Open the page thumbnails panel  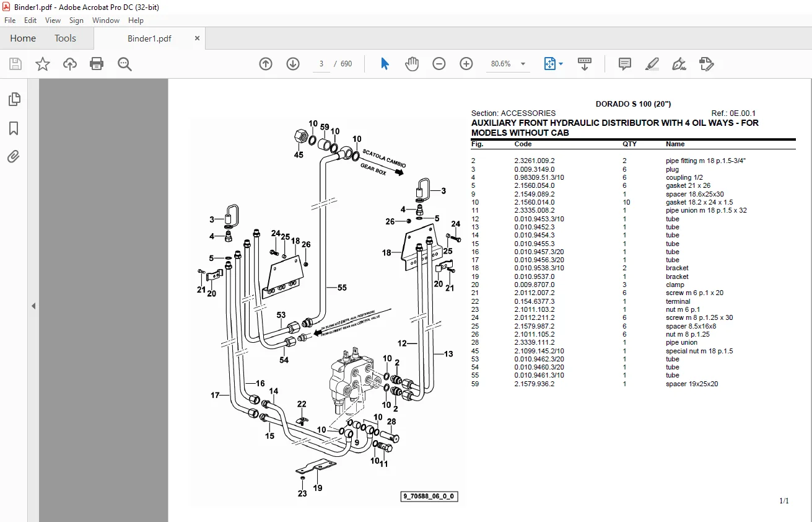point(14,99)
